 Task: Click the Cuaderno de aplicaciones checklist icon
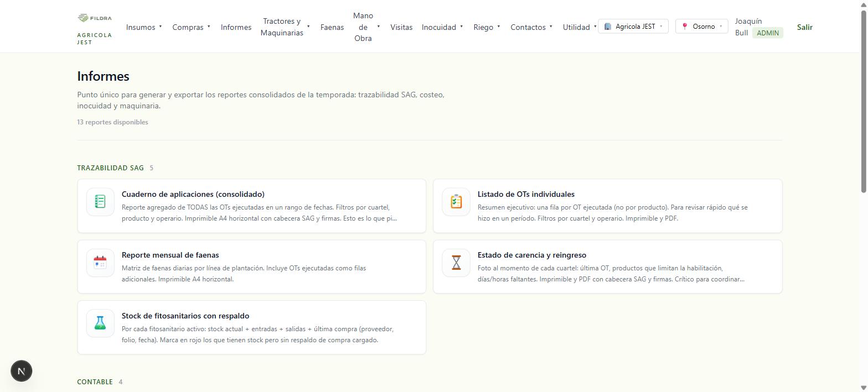coord(100,202)
